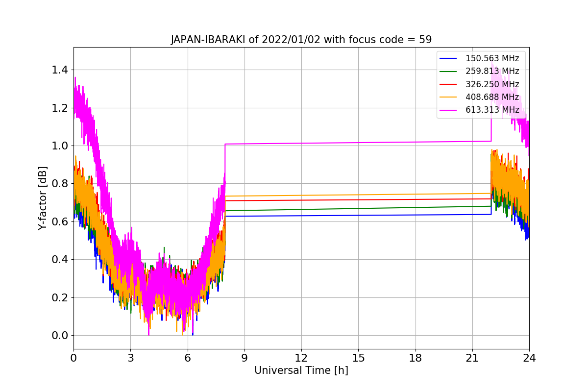This screenshot has width=588, height=392.
Task: Click the blue line swatch in legend
Action: pos(448,58)
